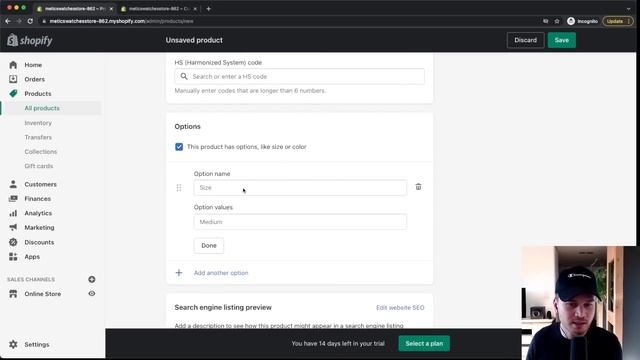Open the Marketing megaphone icon
640x360 pixels.
pyautogui.click(x=13, y=227)
